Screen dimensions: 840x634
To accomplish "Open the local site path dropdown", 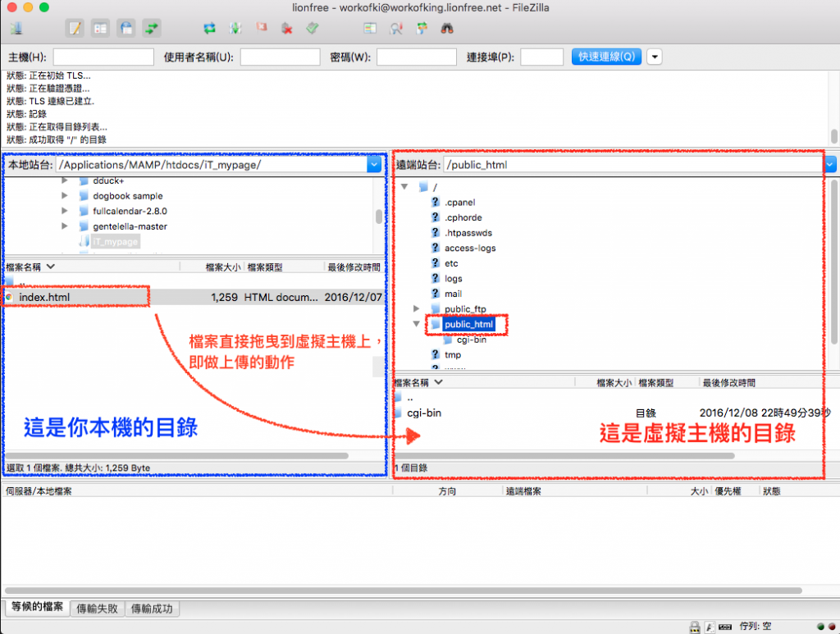I will (374, 165).
